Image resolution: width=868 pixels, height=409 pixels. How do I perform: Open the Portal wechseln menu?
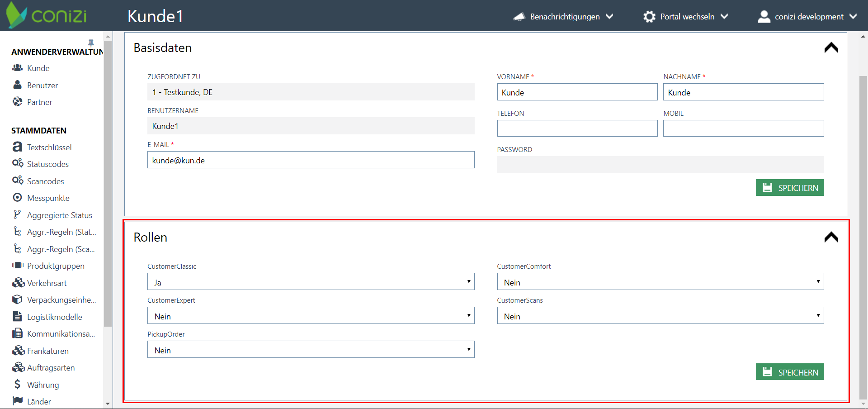[686, 17]
